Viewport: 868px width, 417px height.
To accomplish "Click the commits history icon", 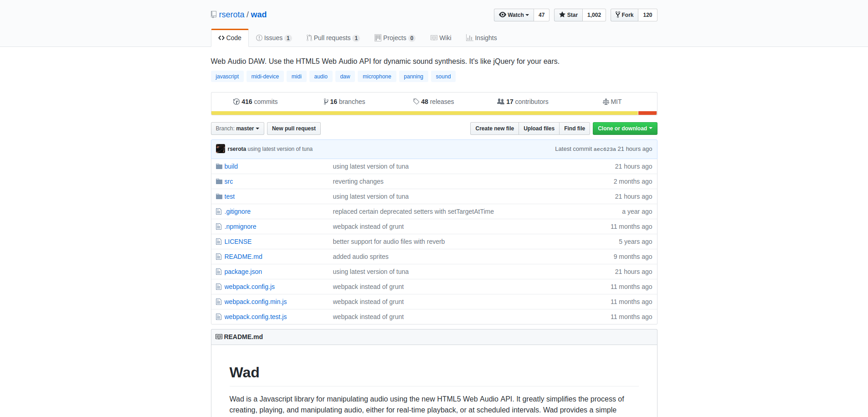I will (236, 102).
